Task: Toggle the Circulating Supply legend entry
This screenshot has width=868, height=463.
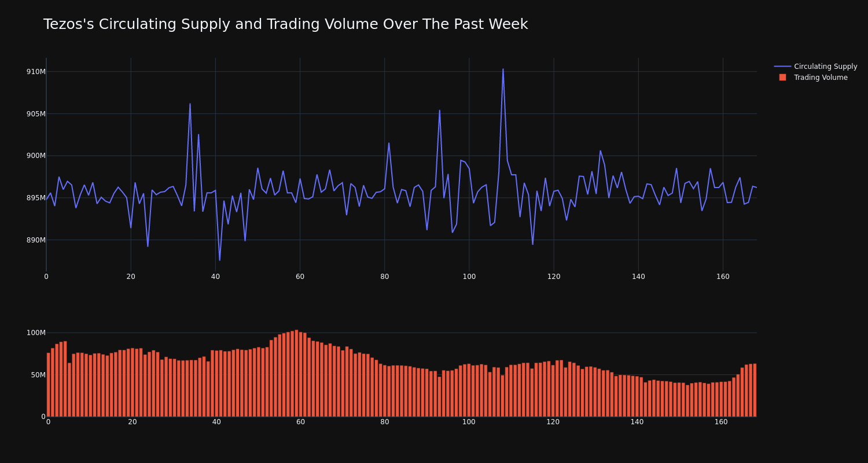Action: click(x=816, y=67)
